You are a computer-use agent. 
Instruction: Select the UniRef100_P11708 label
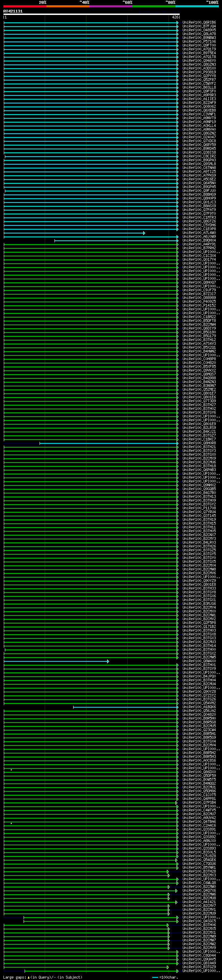point(199,508)
